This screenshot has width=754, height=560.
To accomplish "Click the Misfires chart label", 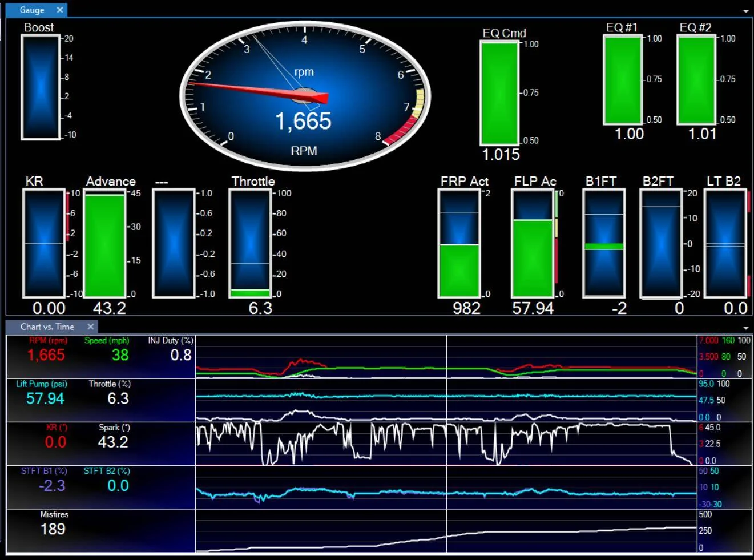I will click(x=54, y=514).
